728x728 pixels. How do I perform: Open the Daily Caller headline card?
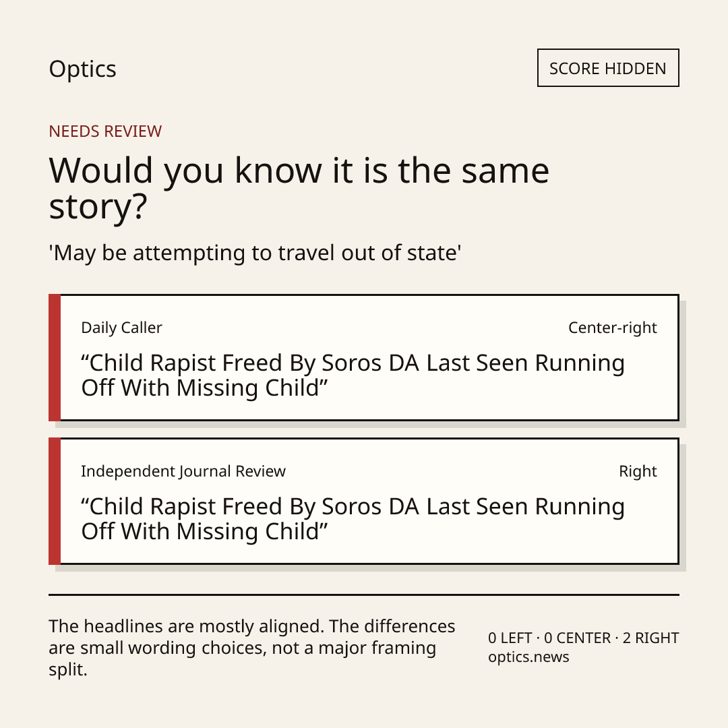(364, 357)
